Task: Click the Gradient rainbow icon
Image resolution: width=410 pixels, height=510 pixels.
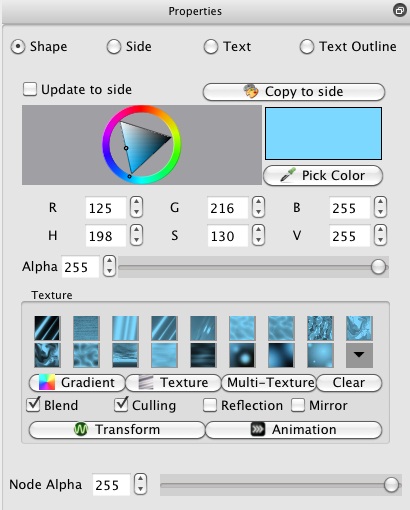Action: coord(47,382)
